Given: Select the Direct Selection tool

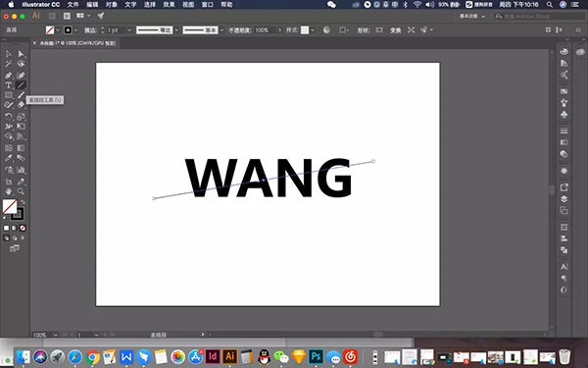Looking at the screenshot, I should [x=21, y=54].
